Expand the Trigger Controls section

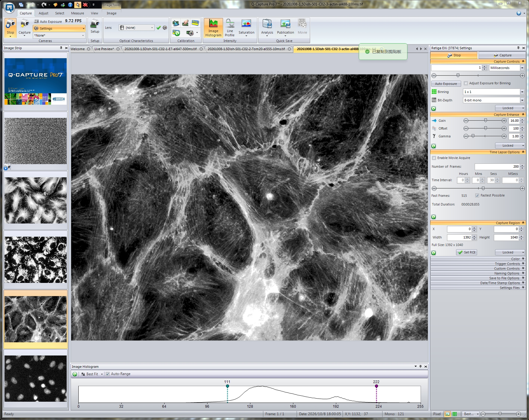click(478, 264)
